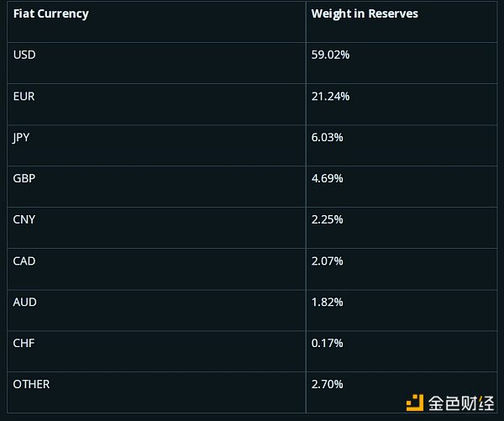Screen dimensions: 504x421
Task: Click the OTHER currency row label
Action: [32, 384]
